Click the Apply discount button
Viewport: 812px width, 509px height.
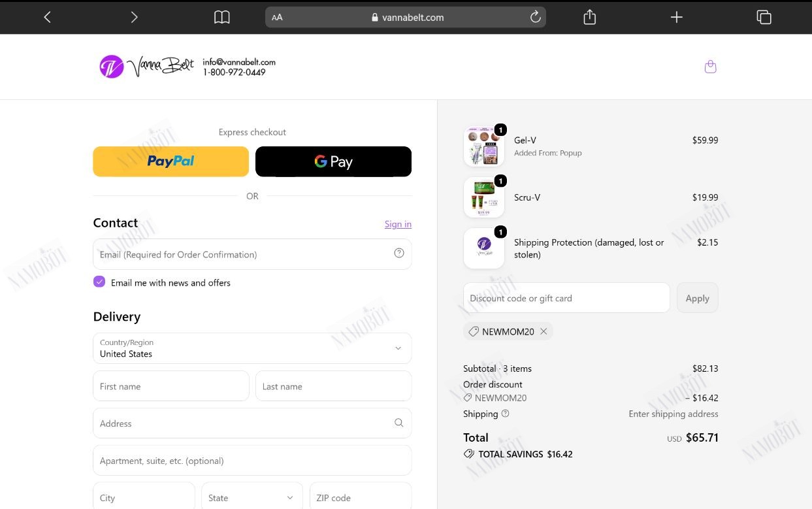pos(697,298)
